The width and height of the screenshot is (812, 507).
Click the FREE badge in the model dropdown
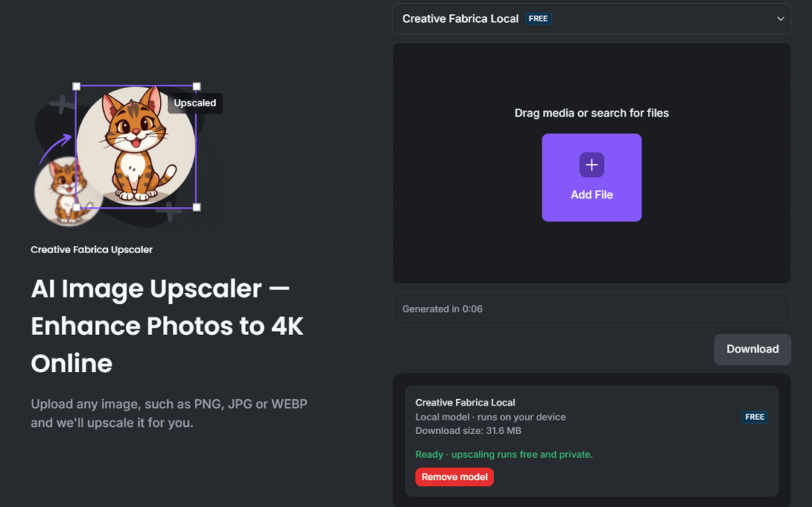pos(538,19)
